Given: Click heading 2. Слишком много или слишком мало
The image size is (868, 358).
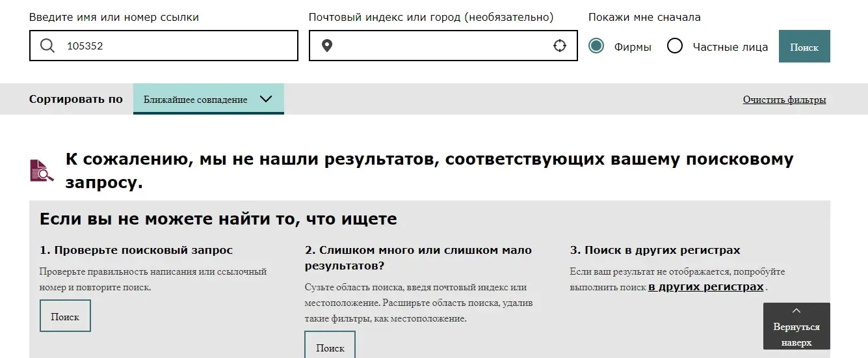Looking at the screenshot, I should (418, 258).
